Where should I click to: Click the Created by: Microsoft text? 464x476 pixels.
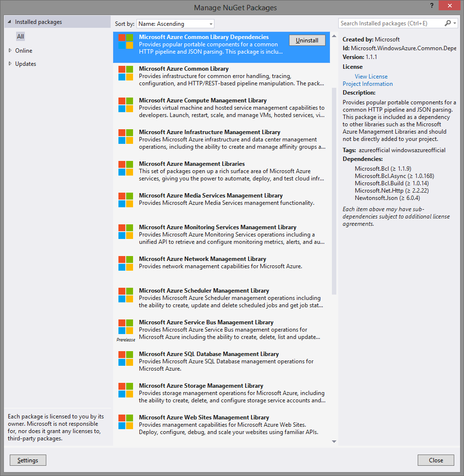coord(371,40)
